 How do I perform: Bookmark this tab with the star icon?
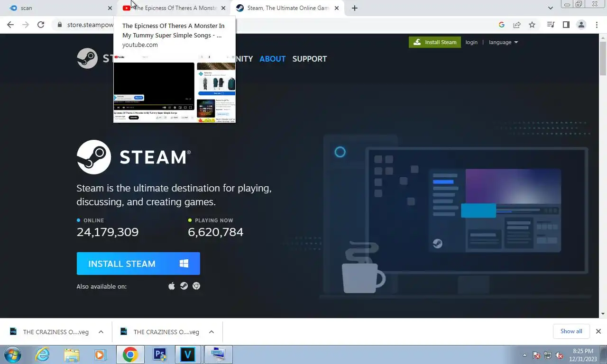point(532,25)
